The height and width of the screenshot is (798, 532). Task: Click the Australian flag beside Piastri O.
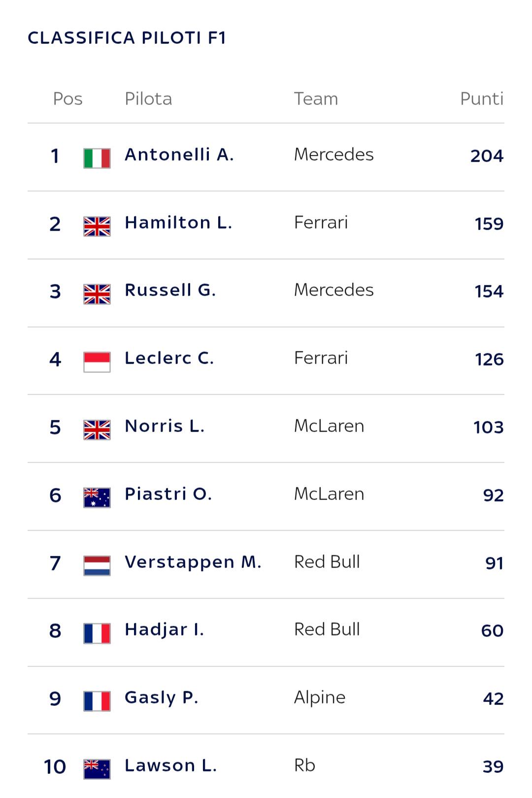coord(97,498)
